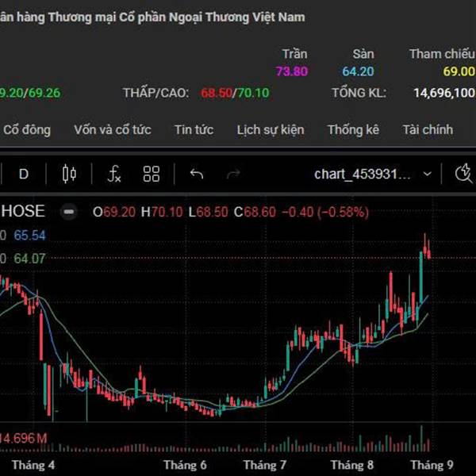This screenshot has height=476, width=476.
Task: Click the Trần label
Action: (295, 54)
